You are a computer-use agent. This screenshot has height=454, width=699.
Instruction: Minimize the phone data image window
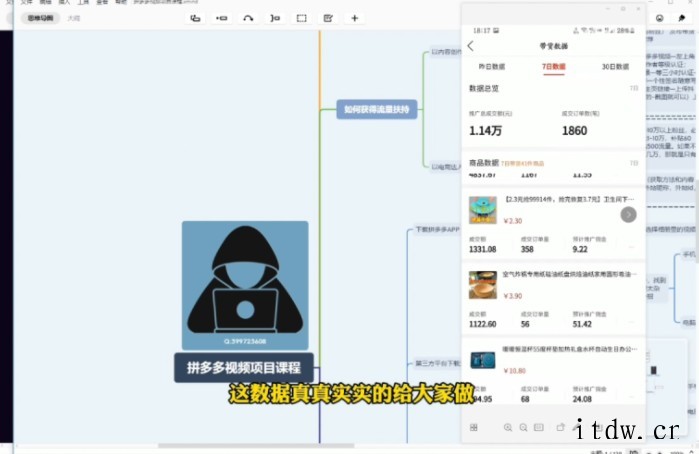point(608,9)
